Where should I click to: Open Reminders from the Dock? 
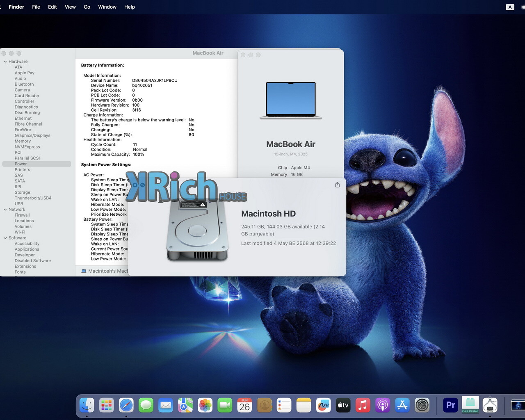284,405
